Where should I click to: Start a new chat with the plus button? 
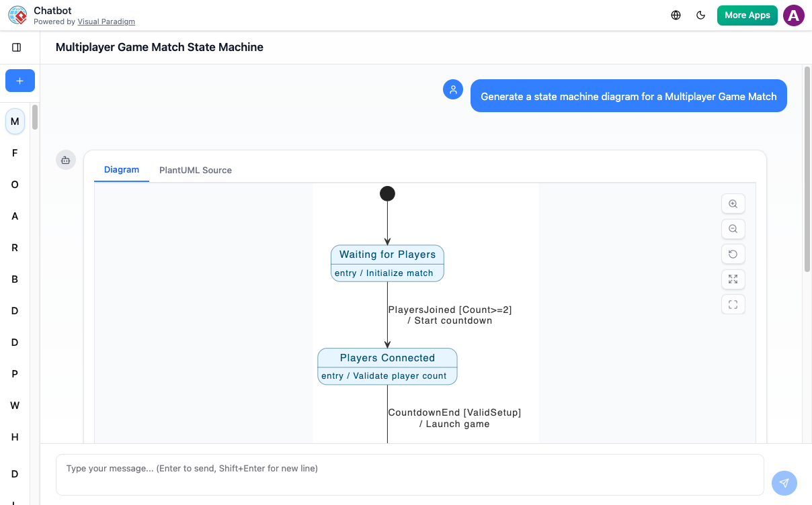[19, 81]
